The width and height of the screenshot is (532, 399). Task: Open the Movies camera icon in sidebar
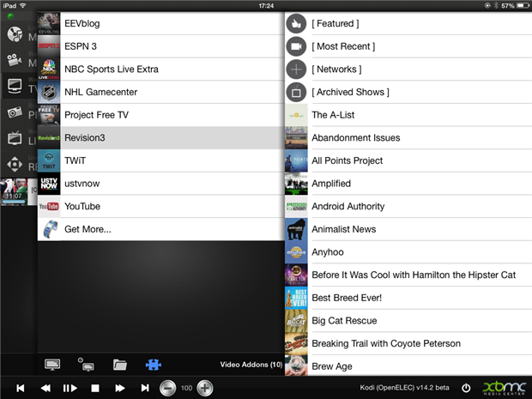pyautogui.click(x=15, y=60)
